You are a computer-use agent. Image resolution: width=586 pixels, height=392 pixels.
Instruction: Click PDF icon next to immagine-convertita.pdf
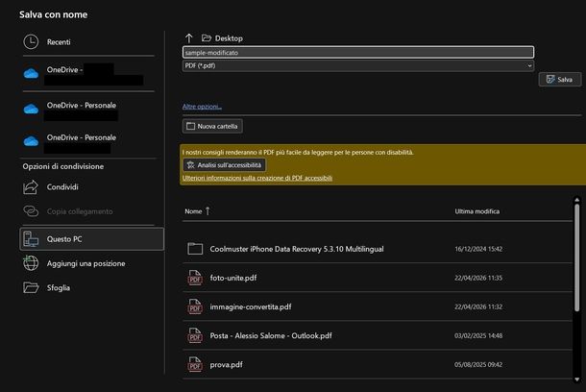[x=195, y=306]
